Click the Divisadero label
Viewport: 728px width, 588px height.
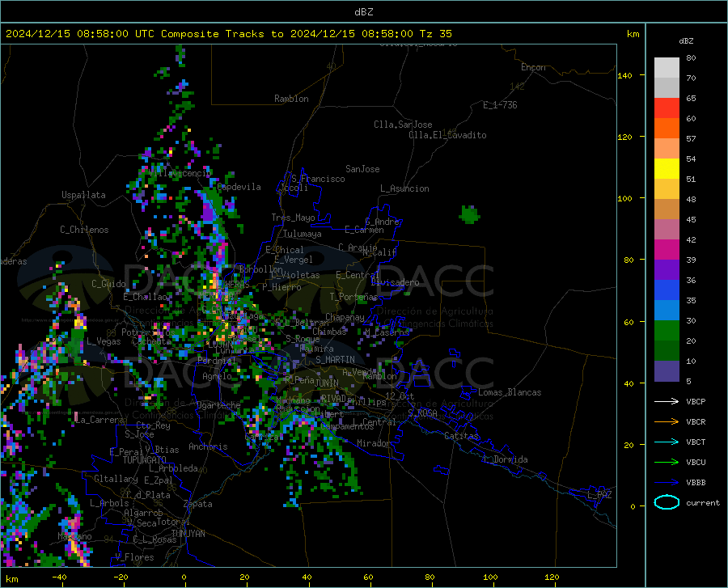click(x=395, y=282)
